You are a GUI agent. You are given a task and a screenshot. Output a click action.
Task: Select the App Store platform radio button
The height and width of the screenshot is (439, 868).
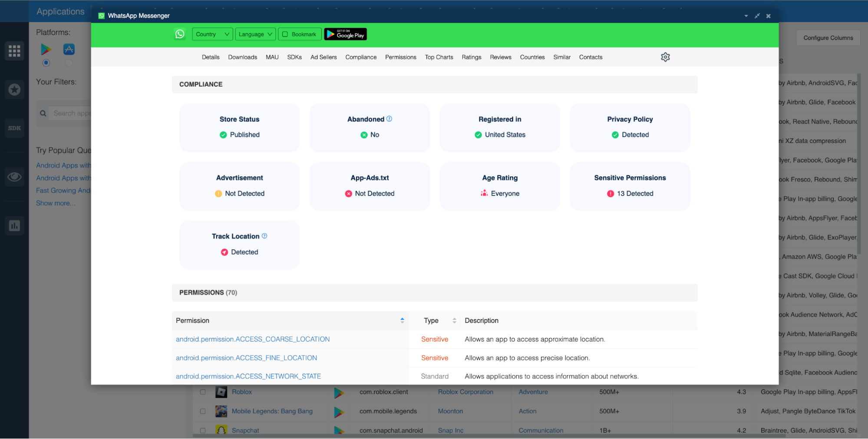pos(69,63)
